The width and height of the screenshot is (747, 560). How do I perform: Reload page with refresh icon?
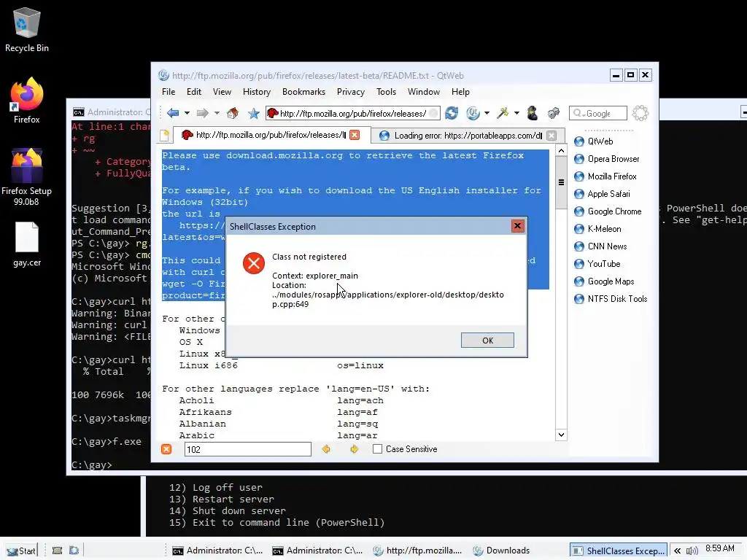click(452, 113)
